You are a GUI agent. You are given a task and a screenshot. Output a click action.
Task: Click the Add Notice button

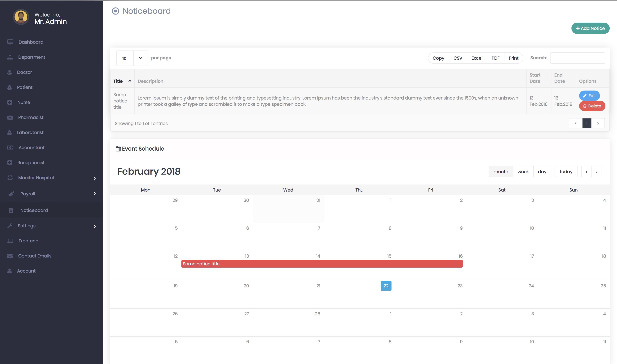pyautogui.click(x=590, y=28)
